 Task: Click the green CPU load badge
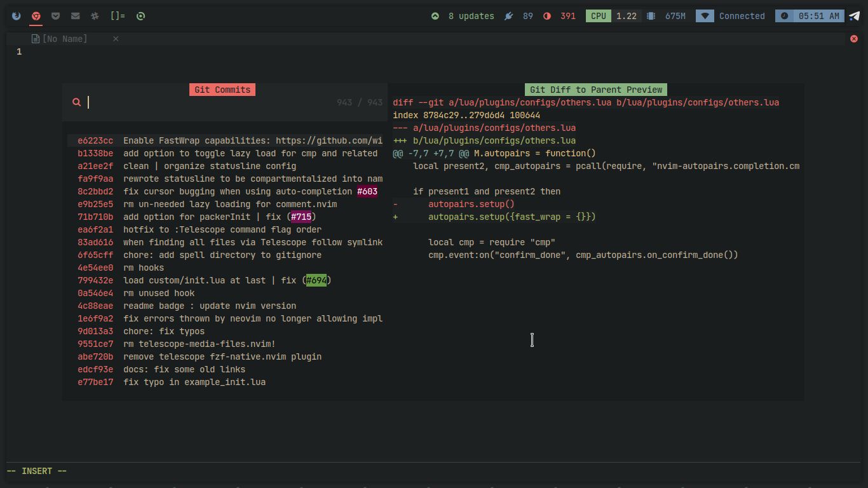tap(598, 16)
